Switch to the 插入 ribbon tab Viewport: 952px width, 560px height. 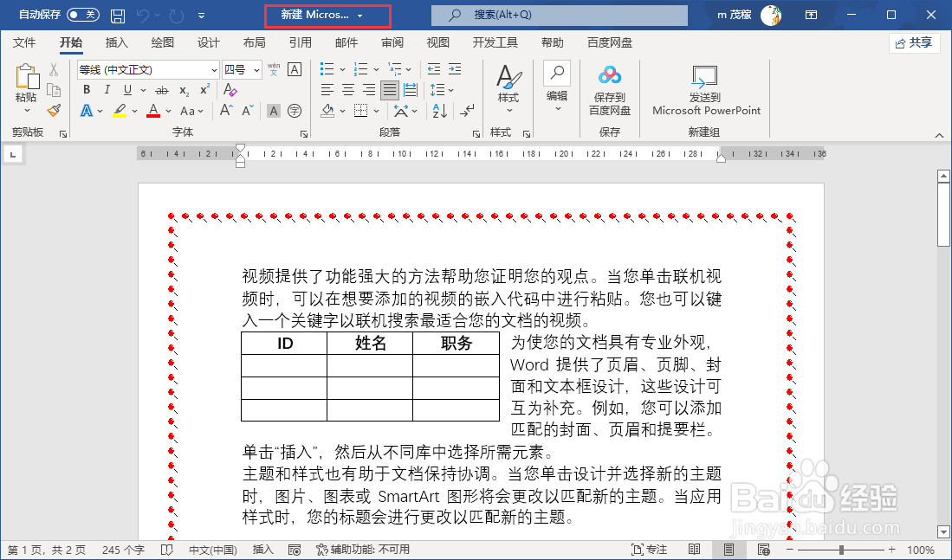point(117,42)
